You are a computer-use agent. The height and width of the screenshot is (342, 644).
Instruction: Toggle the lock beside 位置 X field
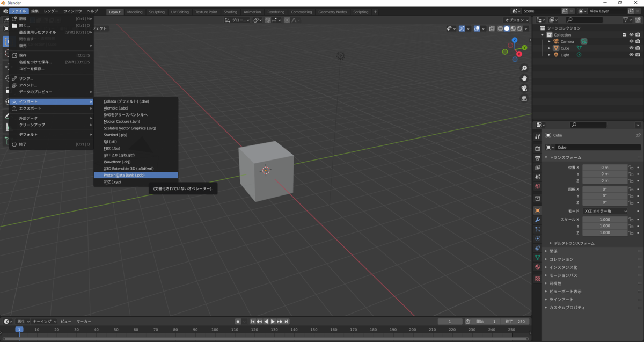point(632,168)
